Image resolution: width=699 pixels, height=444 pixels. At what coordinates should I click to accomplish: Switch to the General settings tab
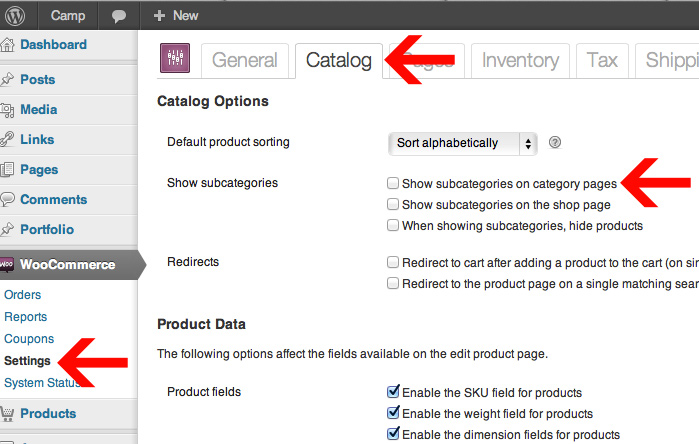pyautogui.click(x=245, y=60)
